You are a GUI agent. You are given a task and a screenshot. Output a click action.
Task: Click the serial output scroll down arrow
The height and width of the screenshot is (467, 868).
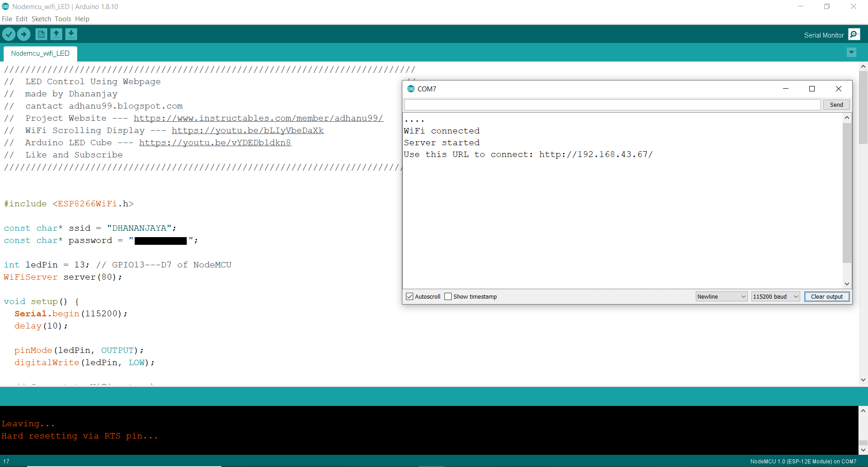coord(847,284)
